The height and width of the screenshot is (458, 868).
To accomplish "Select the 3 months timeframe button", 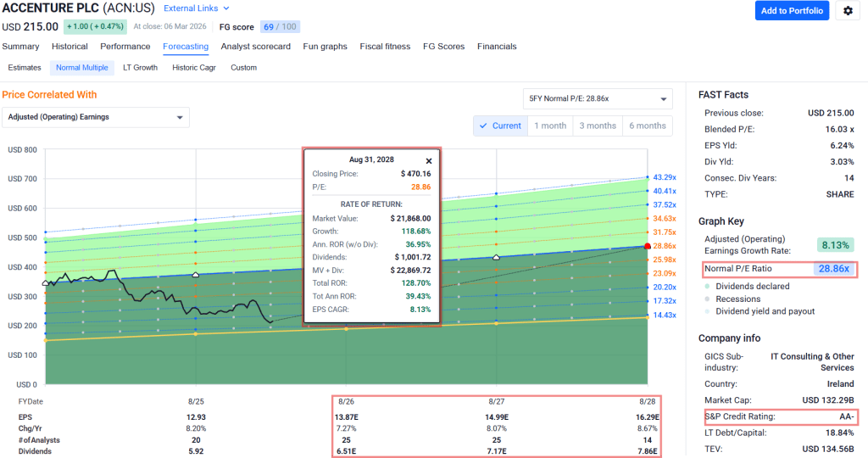I will (x=598, y=126).
